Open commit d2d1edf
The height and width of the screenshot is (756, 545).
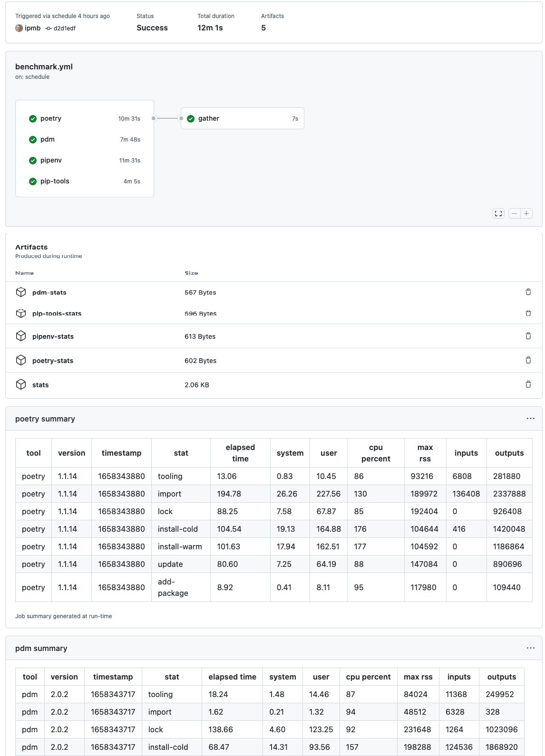tap(65, 29)
